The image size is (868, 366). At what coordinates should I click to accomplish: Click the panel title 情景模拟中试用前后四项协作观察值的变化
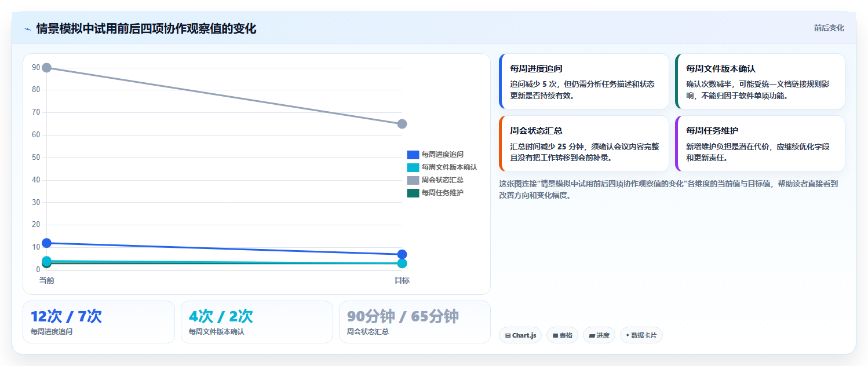146,28
